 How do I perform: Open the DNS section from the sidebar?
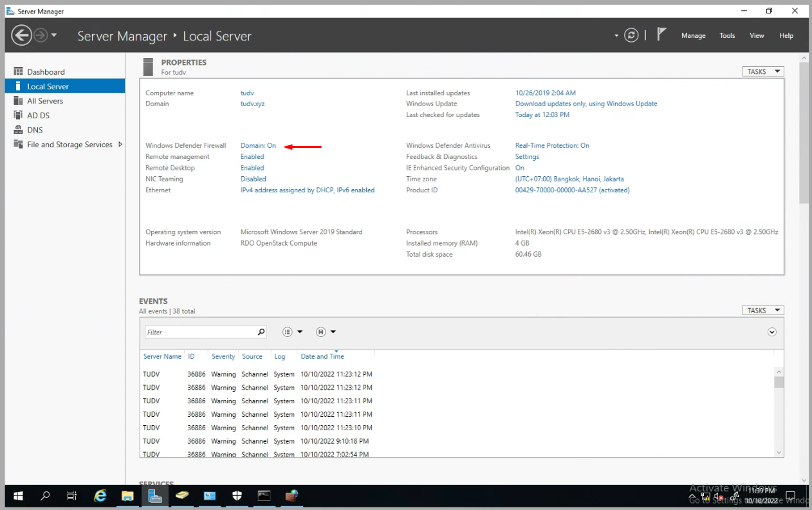36,129
